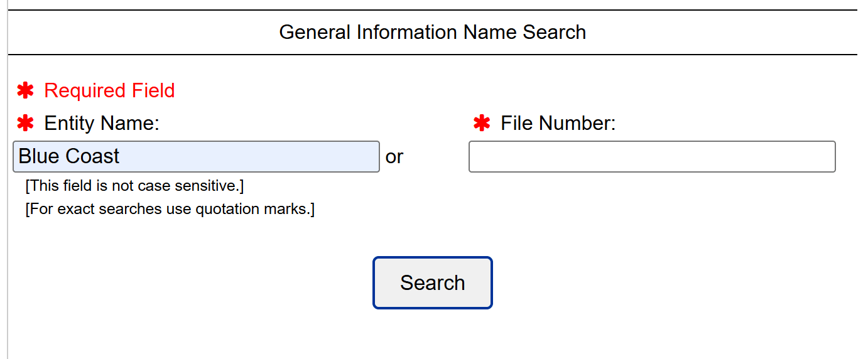Click the word "Search" in the page heading
Screen dimensions: 868x359
pos(554,32)
